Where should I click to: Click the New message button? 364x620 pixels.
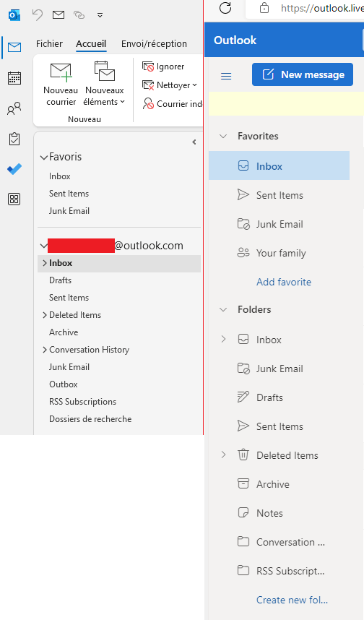(x=303, y=74)
